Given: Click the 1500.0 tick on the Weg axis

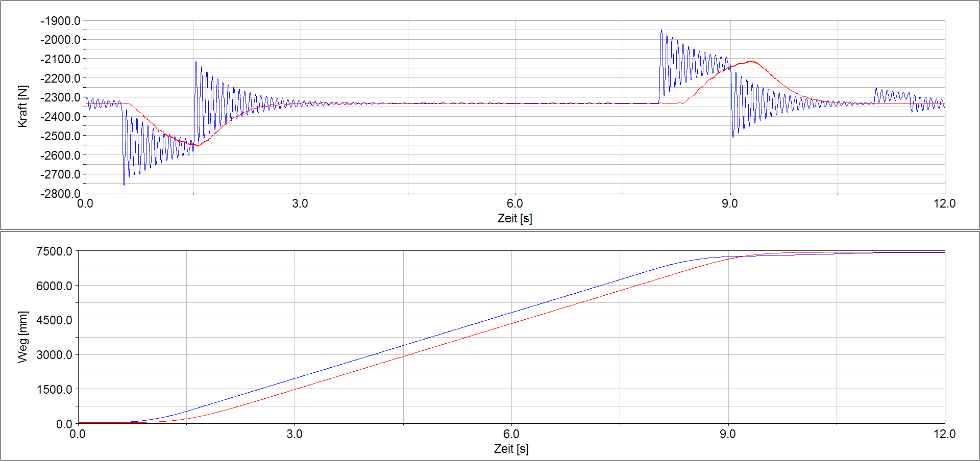Looking at the screenshot, I should 54,390.
